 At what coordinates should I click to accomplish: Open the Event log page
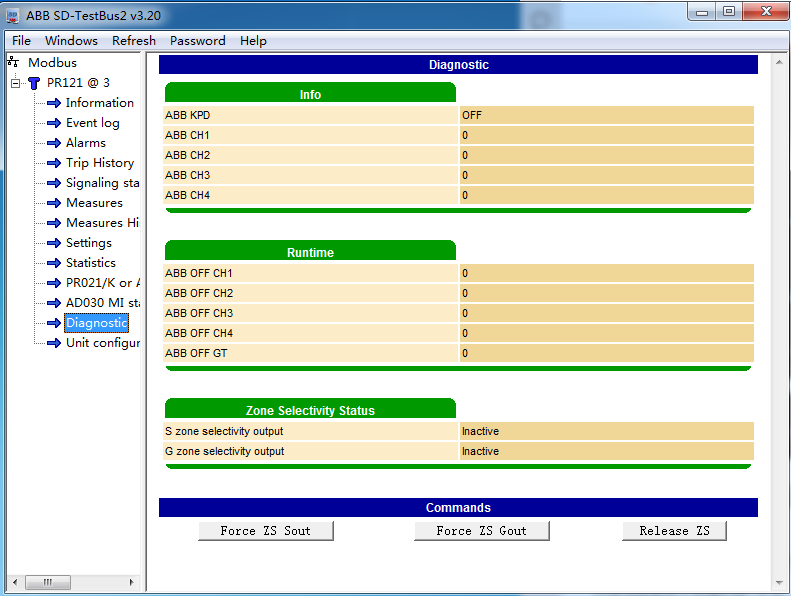(93, 123)
